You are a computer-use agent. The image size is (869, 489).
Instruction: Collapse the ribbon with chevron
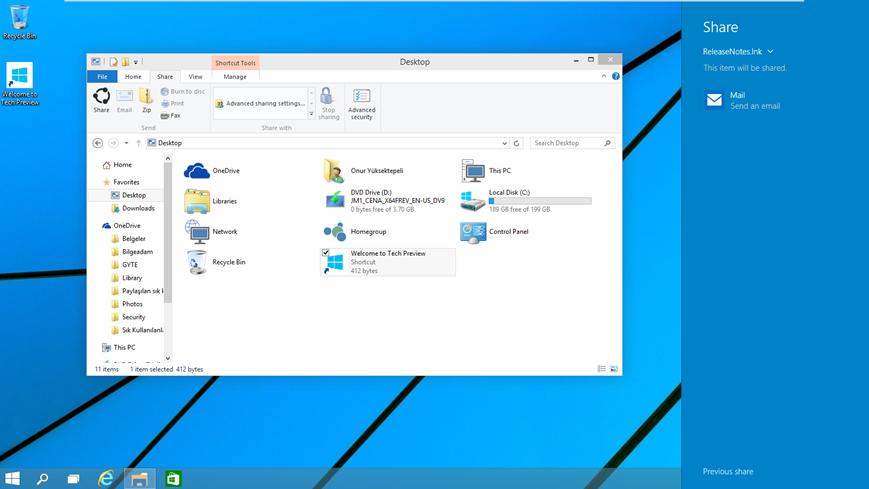point(604,76)
